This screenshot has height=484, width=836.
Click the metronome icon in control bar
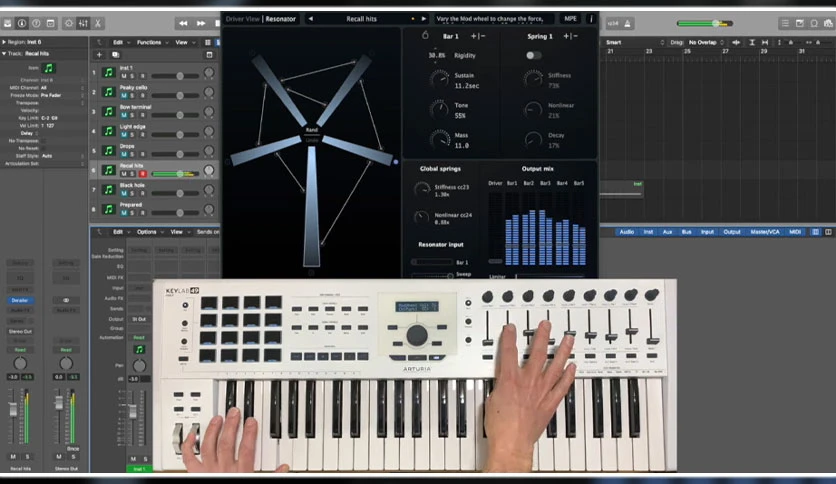[x=628, y=23]
